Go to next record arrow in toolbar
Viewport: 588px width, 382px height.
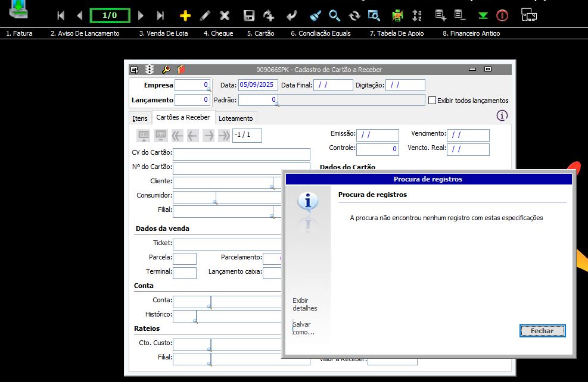pos(141,15)
